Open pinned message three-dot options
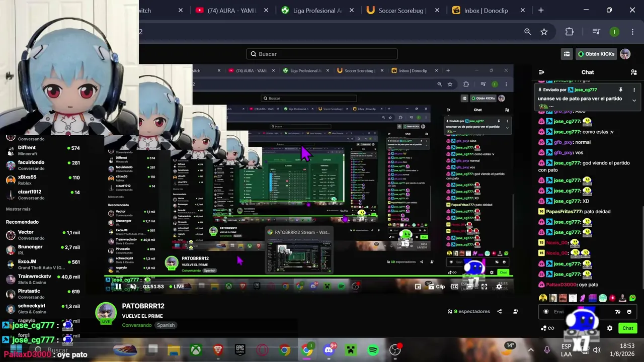This screenshot has height=362, width=644. (x=634, y=89)
